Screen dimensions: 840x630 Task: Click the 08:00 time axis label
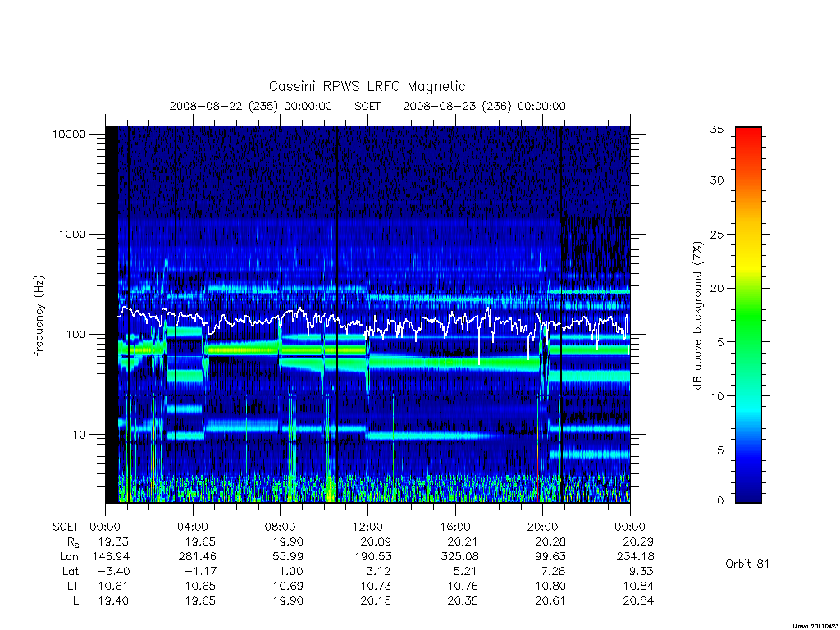280,527
